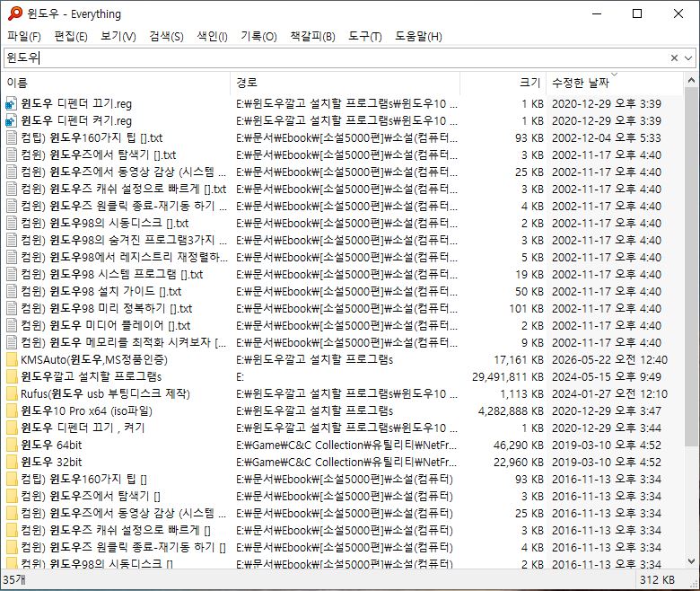700x591 pixels.
Task: Select folder 윈도우 32bit
Action: (51, 462)
